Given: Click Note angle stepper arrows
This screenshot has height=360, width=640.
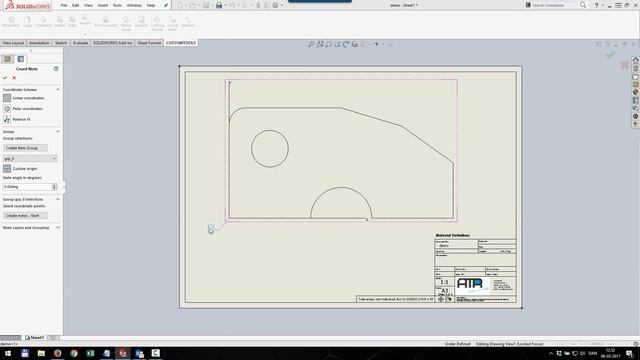Looking at the screenshot, I should (54, 187).
